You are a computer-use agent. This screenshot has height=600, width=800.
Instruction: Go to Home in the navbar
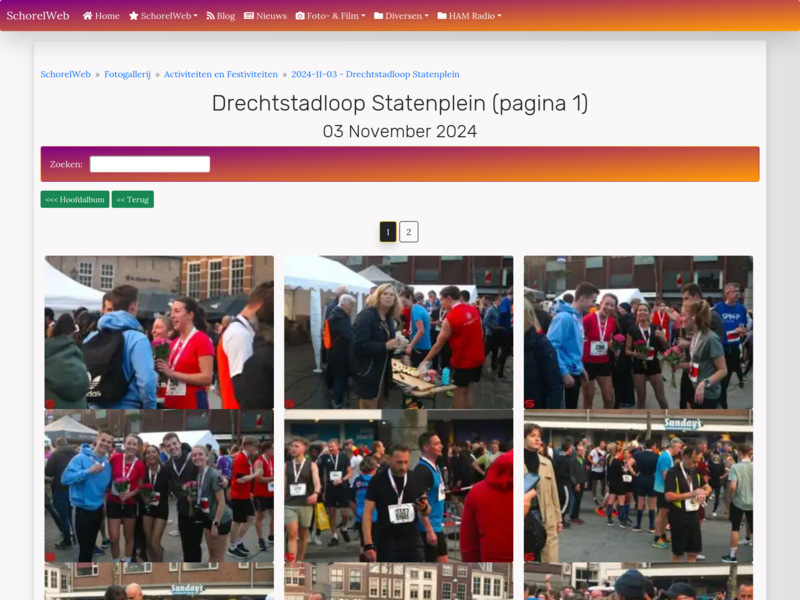(107, 16)
